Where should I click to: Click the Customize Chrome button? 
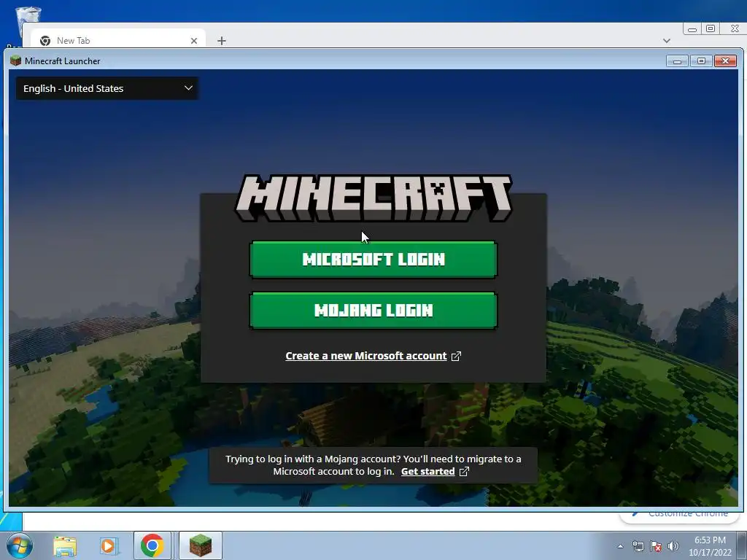[680, 515]
